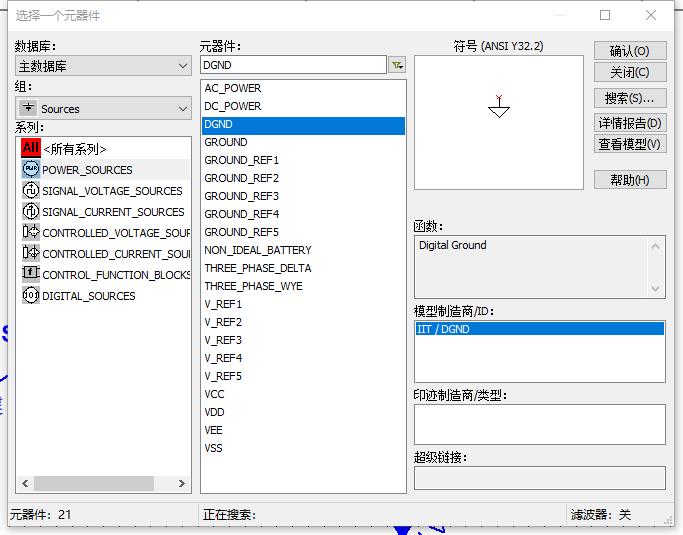Select the IIT / DGND model entry
This screenshot has width=683, height=535.
(x=540, y=328)
